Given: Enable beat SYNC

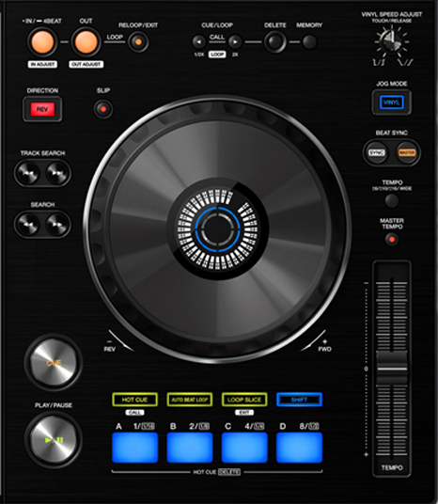Looking at the screenshot, I should [377, 152].
